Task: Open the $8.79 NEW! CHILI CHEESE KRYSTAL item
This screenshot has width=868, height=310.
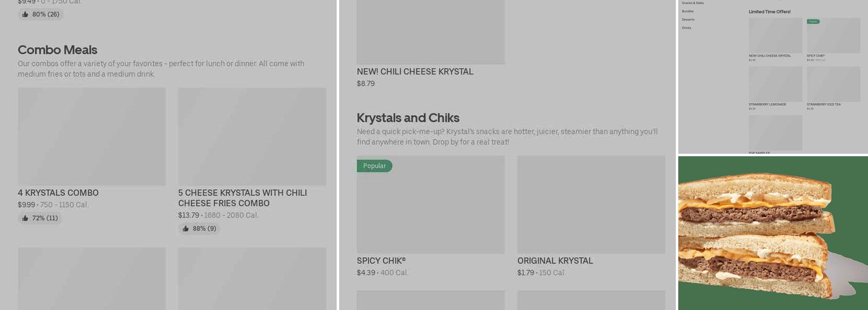Action: pos(415,72)
